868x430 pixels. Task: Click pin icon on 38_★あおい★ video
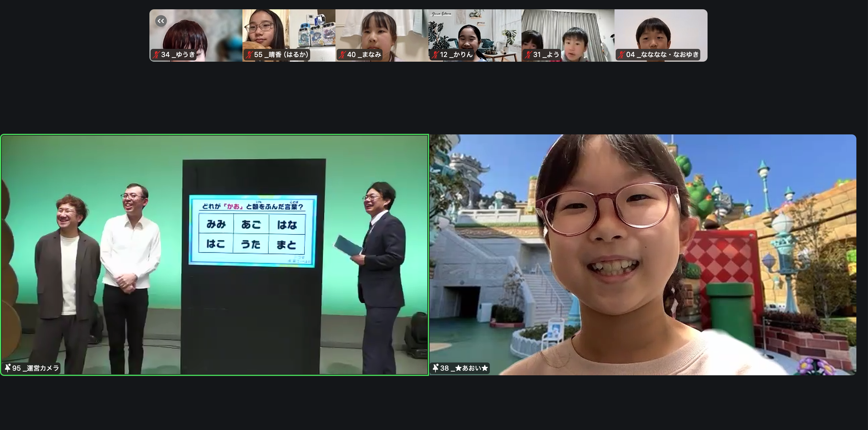coord(435,368)
